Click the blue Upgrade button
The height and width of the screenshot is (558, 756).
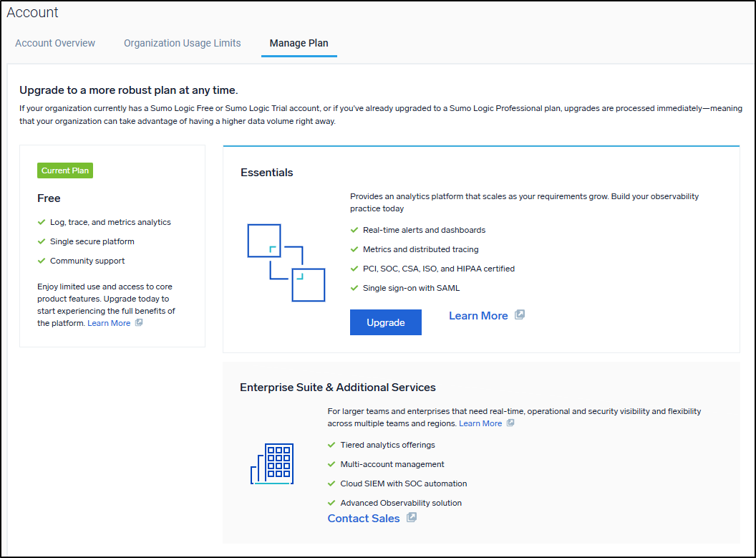click(x=385, y=322)
